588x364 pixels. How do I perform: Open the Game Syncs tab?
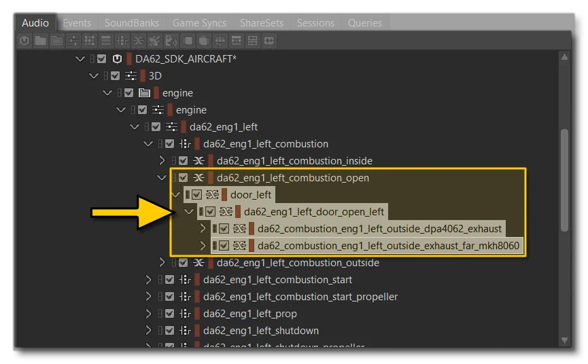tap(199, 23)
